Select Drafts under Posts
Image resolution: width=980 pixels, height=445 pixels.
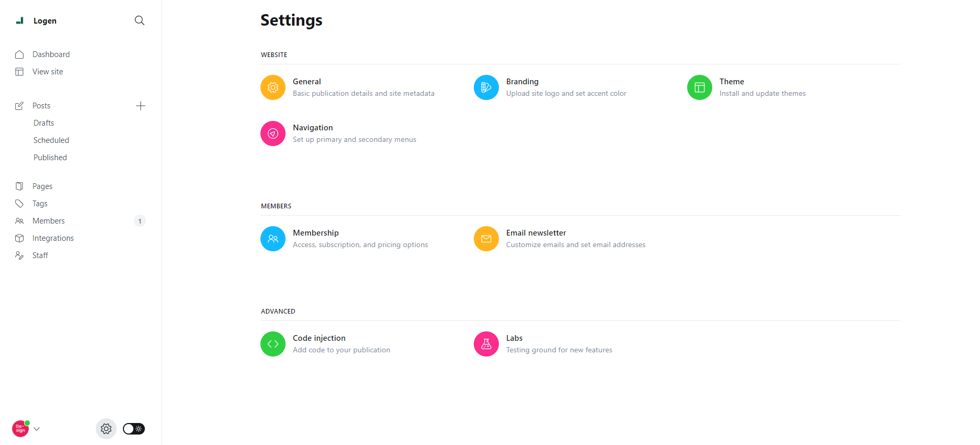44,123
